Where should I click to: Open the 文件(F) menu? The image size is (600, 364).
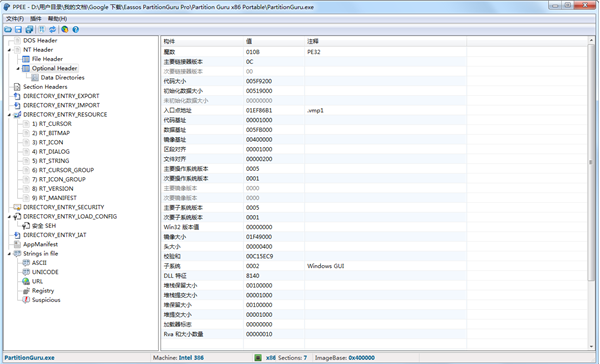pos(15,19)
